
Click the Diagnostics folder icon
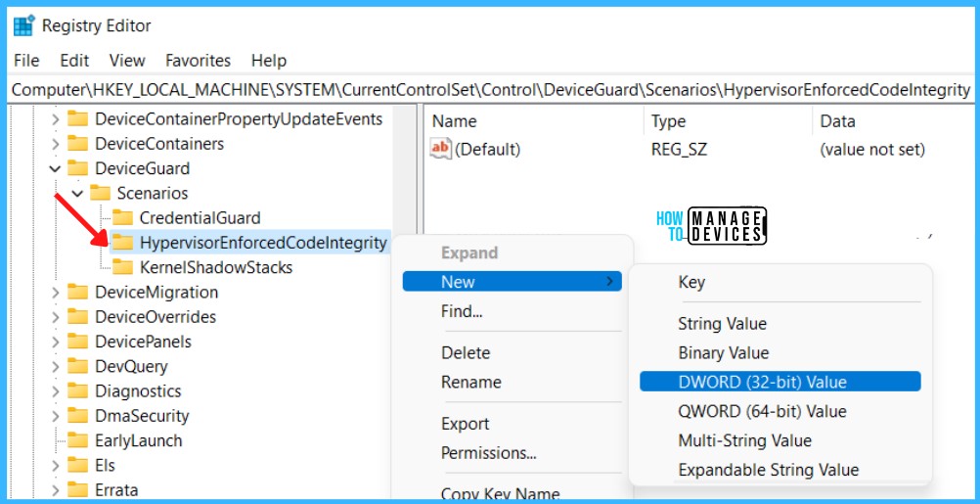77,390
